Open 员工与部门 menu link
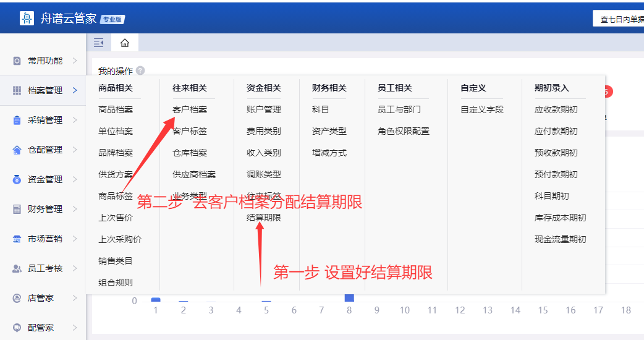644x340 pixels. tap(399, 109)
